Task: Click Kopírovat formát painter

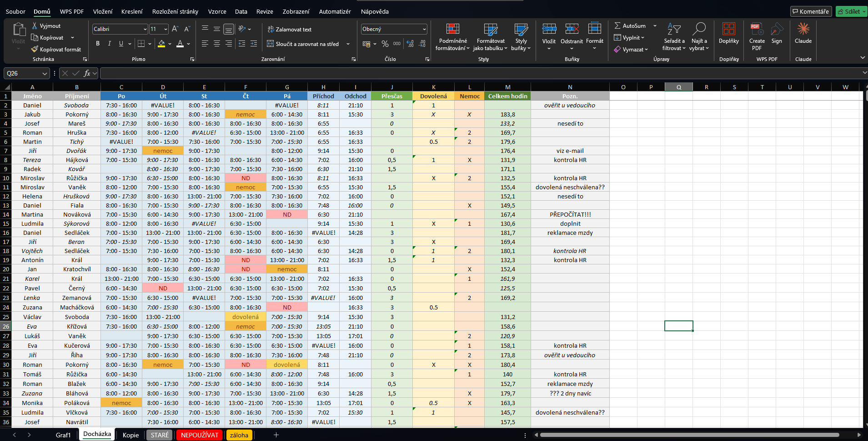Action: tap(56, 49)
